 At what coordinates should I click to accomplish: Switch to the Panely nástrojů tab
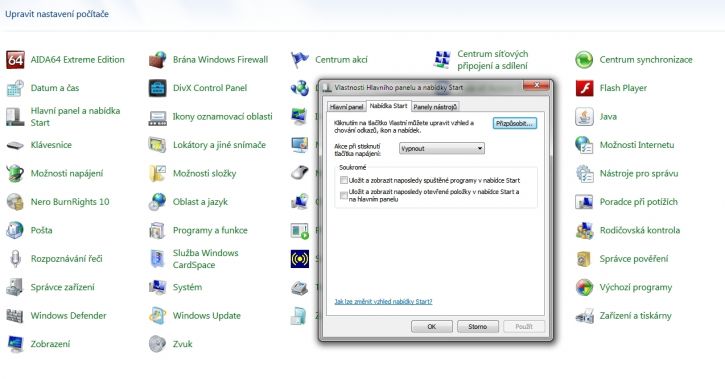(x=435, y=107)
